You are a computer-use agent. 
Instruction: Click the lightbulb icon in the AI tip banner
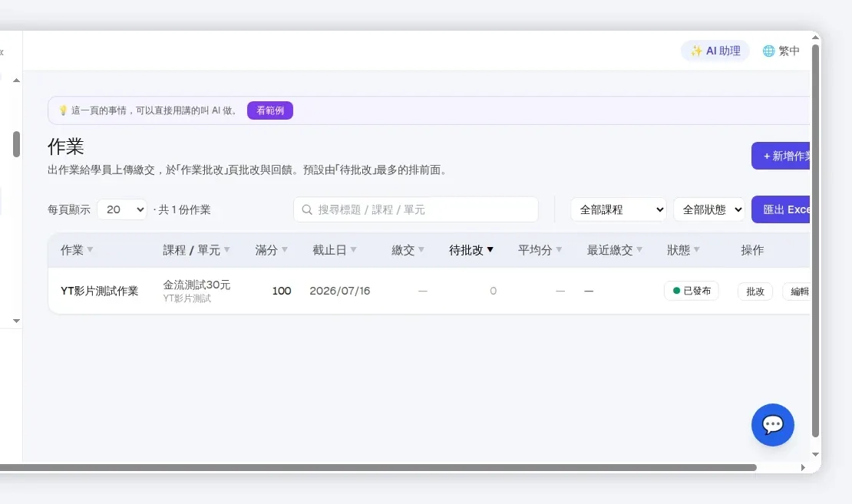tap(63, 110)
